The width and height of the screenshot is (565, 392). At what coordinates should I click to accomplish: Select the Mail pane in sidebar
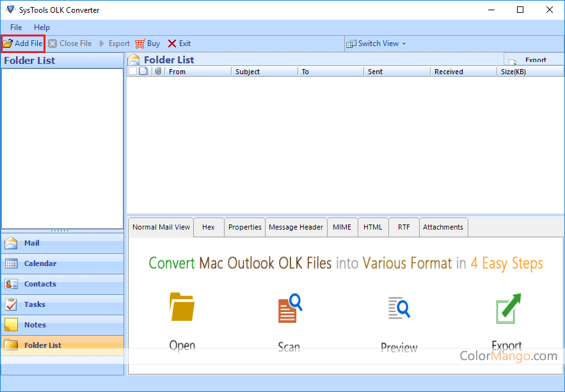pyautogui.click(x=62, y=243)
